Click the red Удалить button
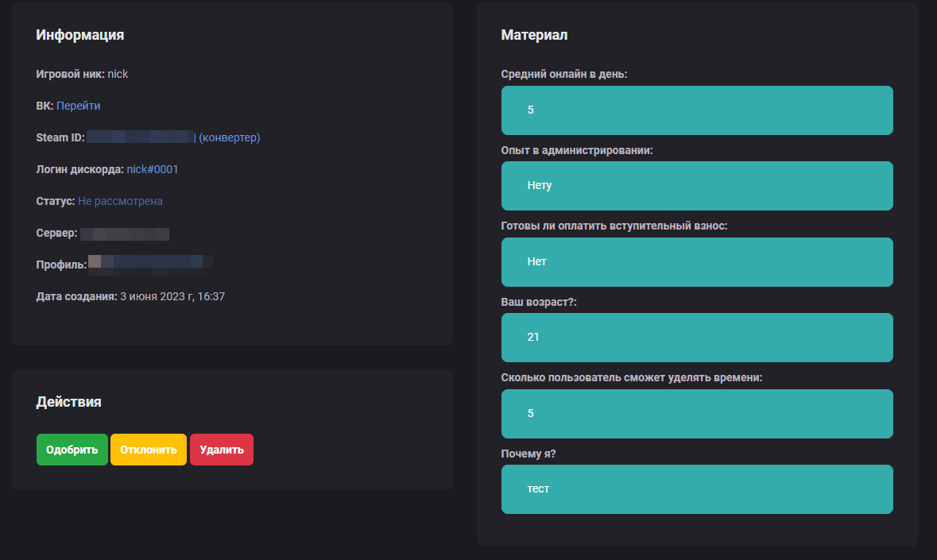The image size is (937, 560). point(221,450)
